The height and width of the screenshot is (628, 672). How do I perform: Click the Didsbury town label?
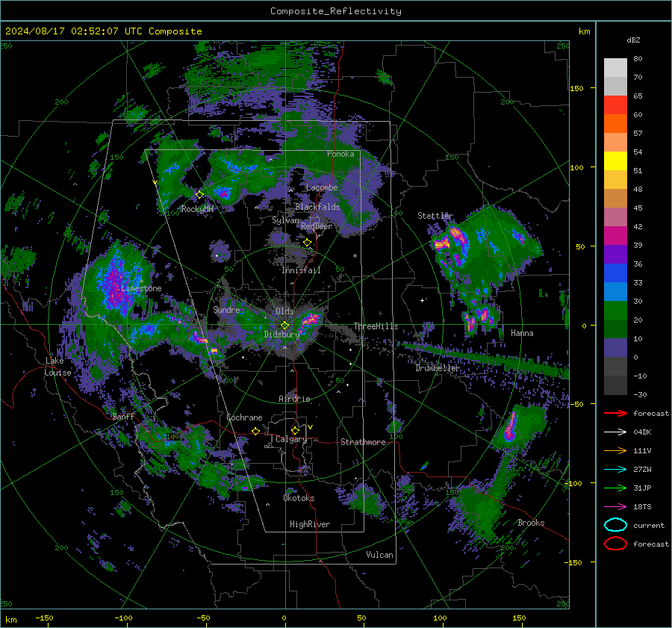(x=281, y=335)
